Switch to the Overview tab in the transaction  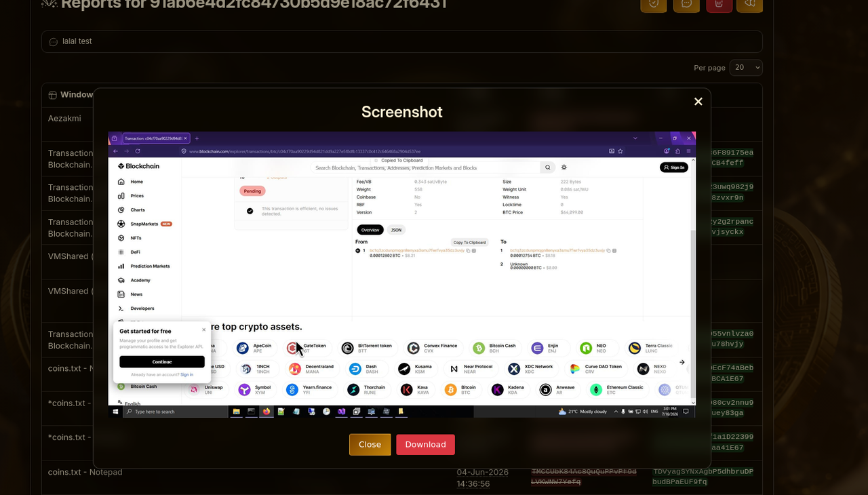click(370, 230)
